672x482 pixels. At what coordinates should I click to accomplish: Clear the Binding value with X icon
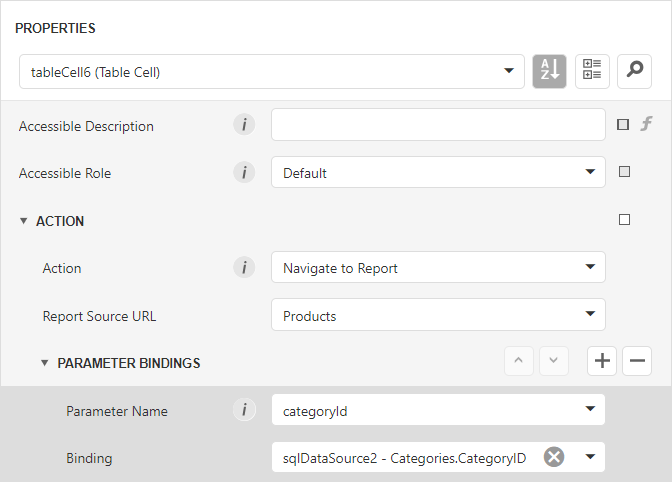[554, 457]
